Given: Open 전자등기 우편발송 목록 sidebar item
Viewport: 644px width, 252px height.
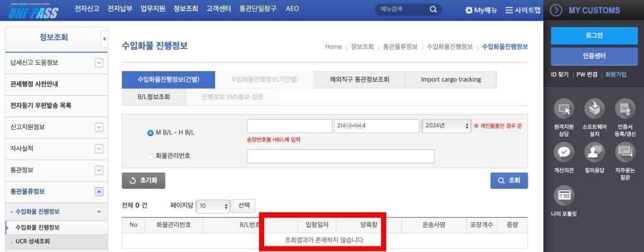Looking at the screenshot, I should click(56, 106).
